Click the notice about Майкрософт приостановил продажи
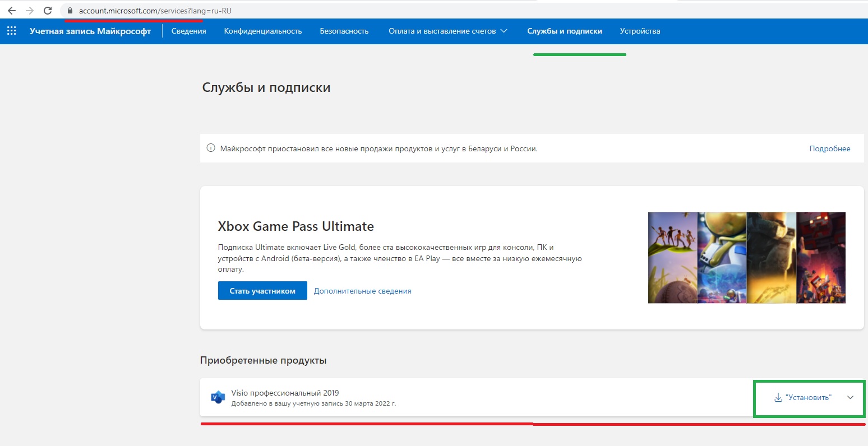This screenshot has height=446, width=868. click(379, 149)
